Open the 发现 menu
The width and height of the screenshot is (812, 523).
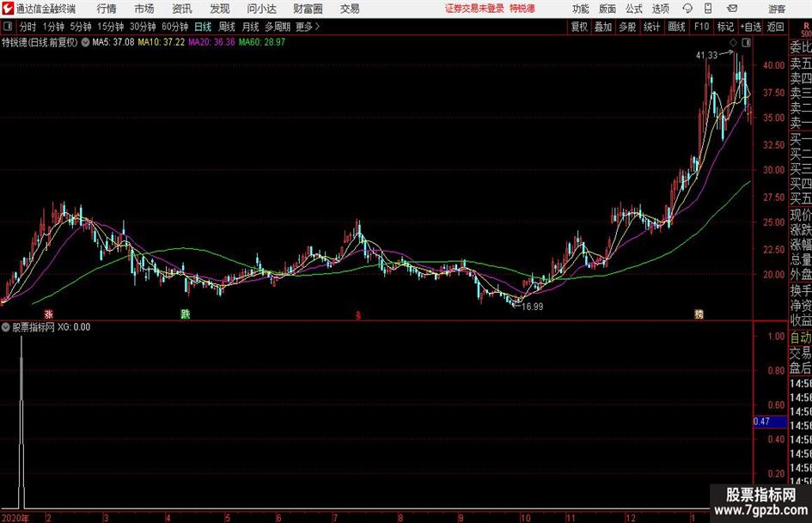[220, 9]
